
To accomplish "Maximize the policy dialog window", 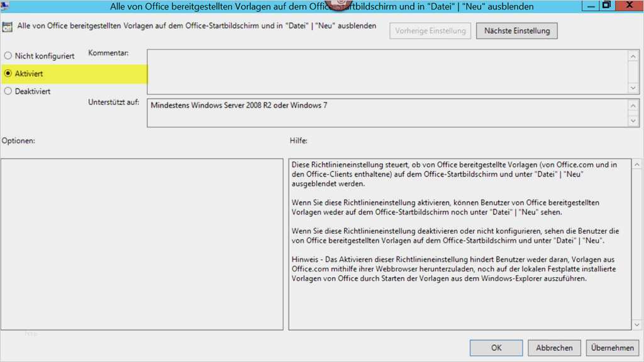I will pyautogui.click(x=606, y=5).
